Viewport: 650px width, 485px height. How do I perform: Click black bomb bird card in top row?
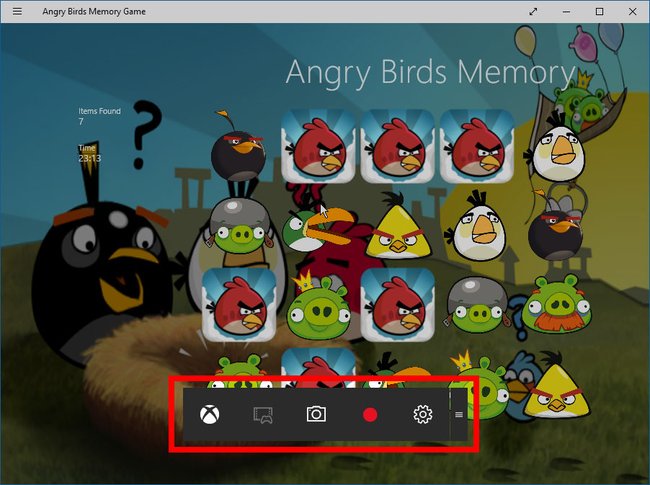[x=238, y=148]
